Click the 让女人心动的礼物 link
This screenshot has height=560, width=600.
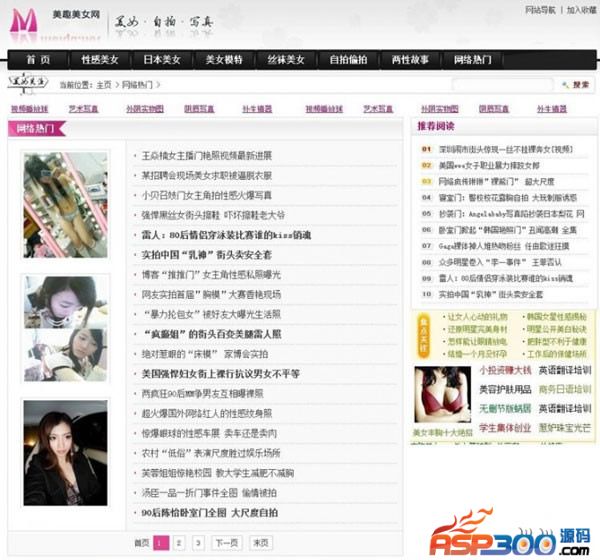(x=477, y=317)
